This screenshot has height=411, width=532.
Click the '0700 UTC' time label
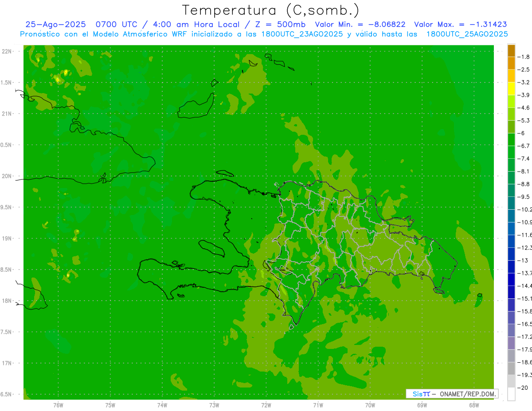pos(117,25)
